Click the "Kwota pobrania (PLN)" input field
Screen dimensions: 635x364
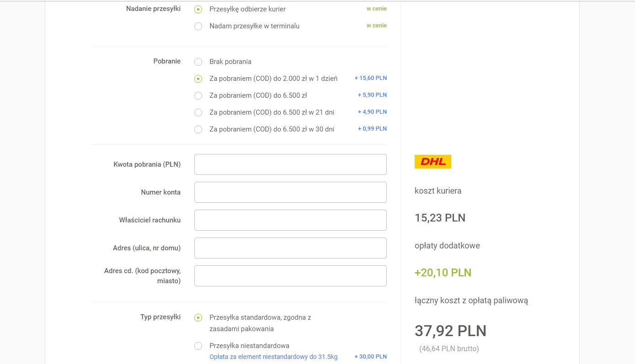(x=290, y=164)
